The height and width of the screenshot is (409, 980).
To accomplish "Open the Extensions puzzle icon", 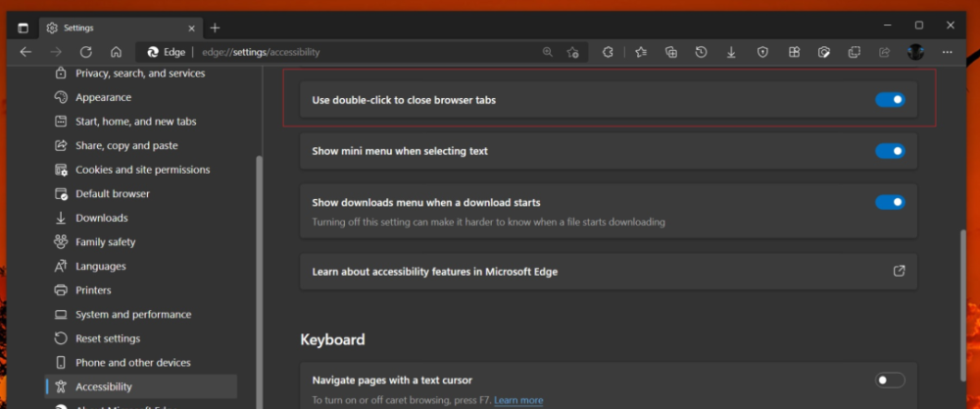I will [x=608, y=52].
